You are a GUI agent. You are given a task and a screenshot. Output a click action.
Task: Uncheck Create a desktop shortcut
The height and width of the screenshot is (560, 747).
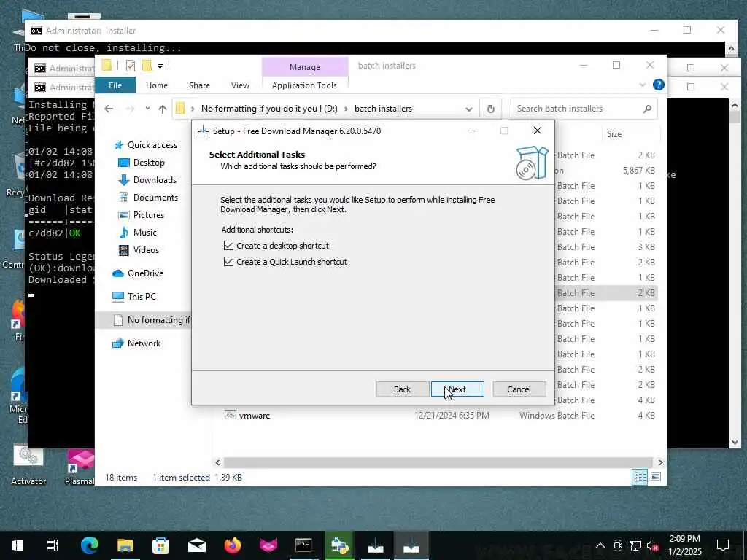[228, 246]
